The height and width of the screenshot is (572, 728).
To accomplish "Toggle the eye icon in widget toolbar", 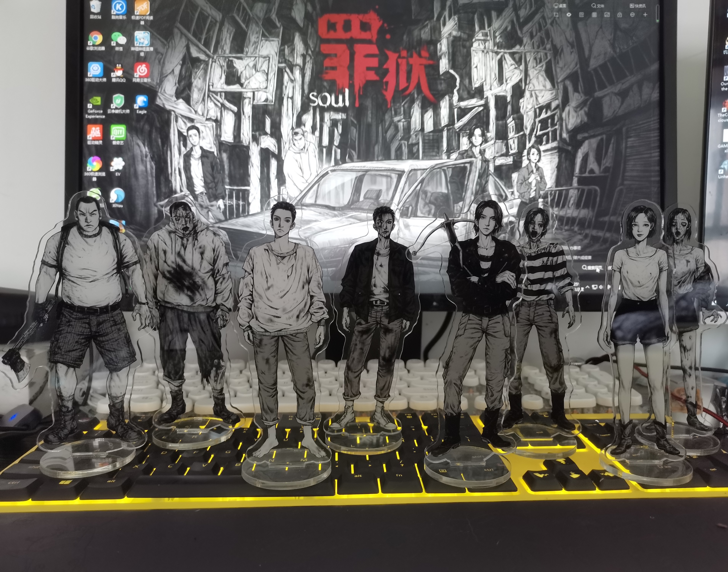I will pos(569,15).
